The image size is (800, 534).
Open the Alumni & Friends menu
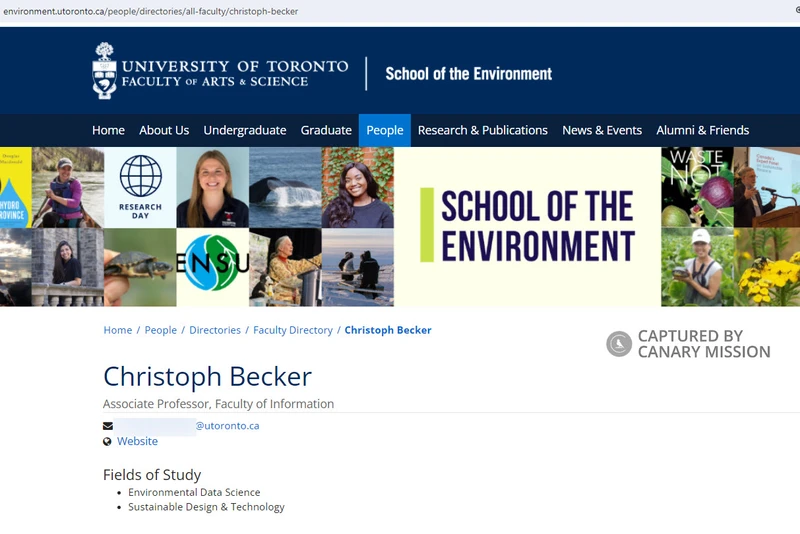click(703, 131)
